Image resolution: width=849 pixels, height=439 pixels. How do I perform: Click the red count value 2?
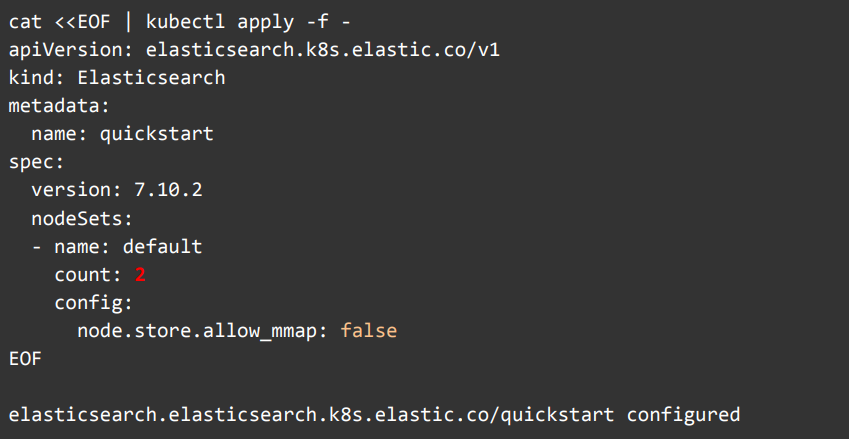click(x=140, y=273)
